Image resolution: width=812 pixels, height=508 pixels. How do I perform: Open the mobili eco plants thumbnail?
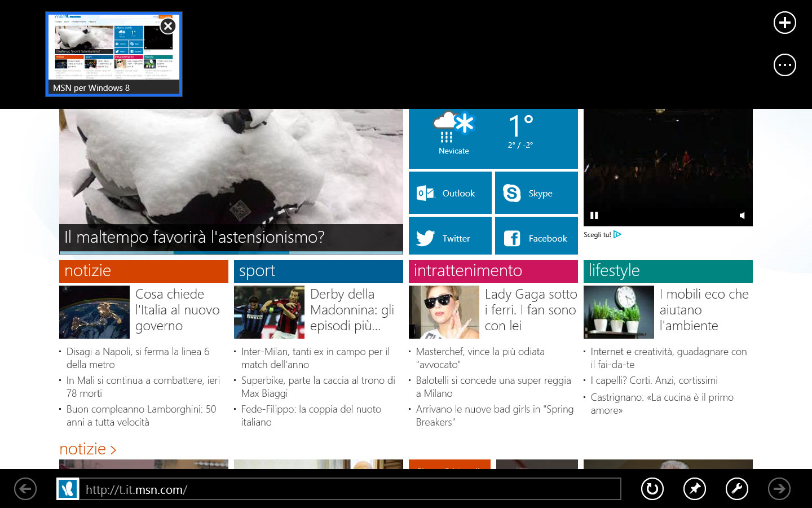tap(619, 312)
